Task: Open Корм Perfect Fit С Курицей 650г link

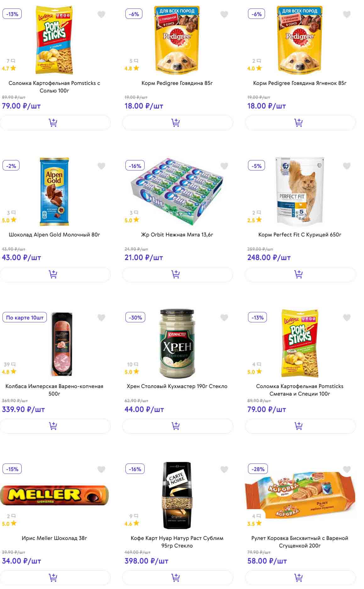Action: click(300, 235)
